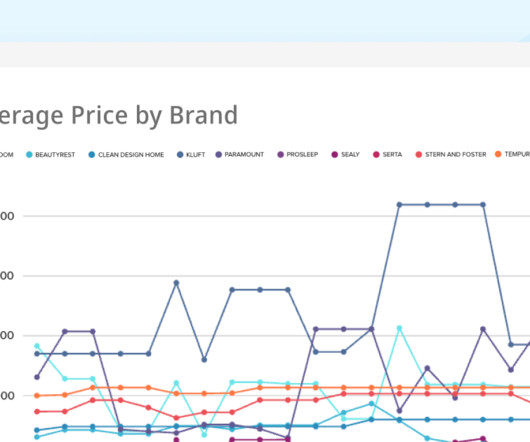The width and height of the screenshot is (530, 442).
Task: Toggle the KLUFT legend series
Action: click(191, 155)
